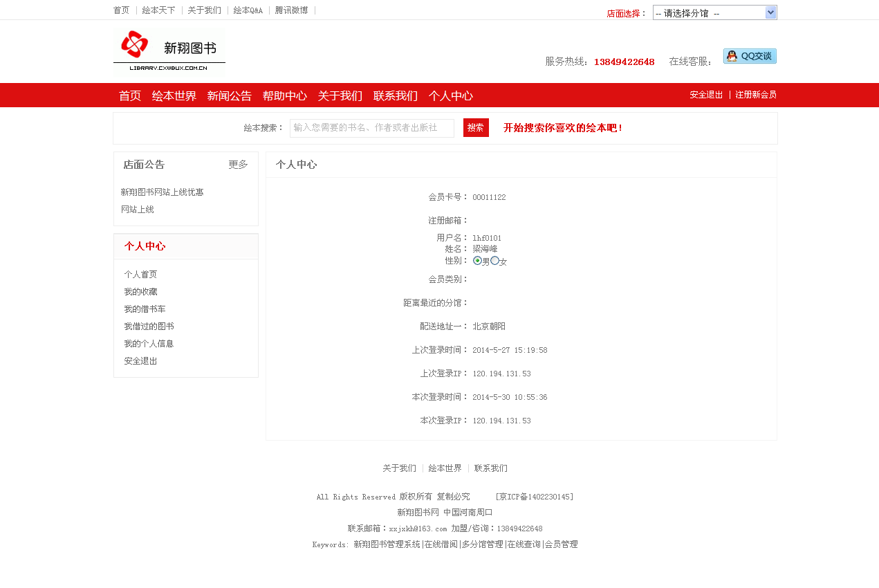Open 帮助中心 in the main menu
The width and height of the screenshot is (879, 588).
284,96
